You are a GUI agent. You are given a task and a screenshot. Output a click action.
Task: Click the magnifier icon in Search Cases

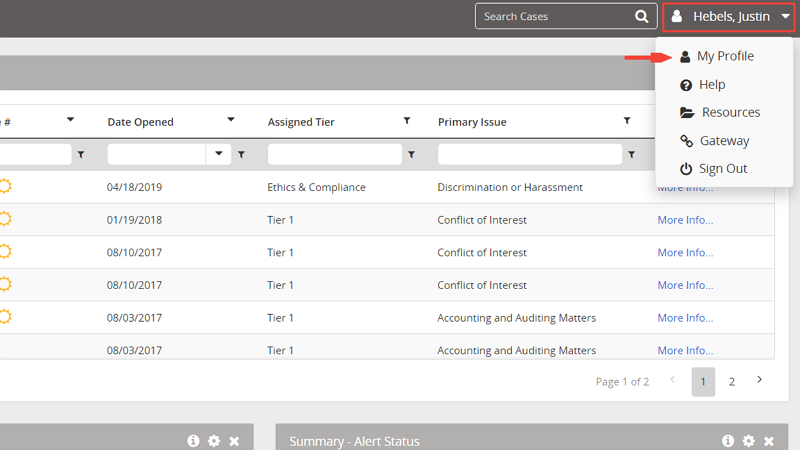click(x=641, y=16)
